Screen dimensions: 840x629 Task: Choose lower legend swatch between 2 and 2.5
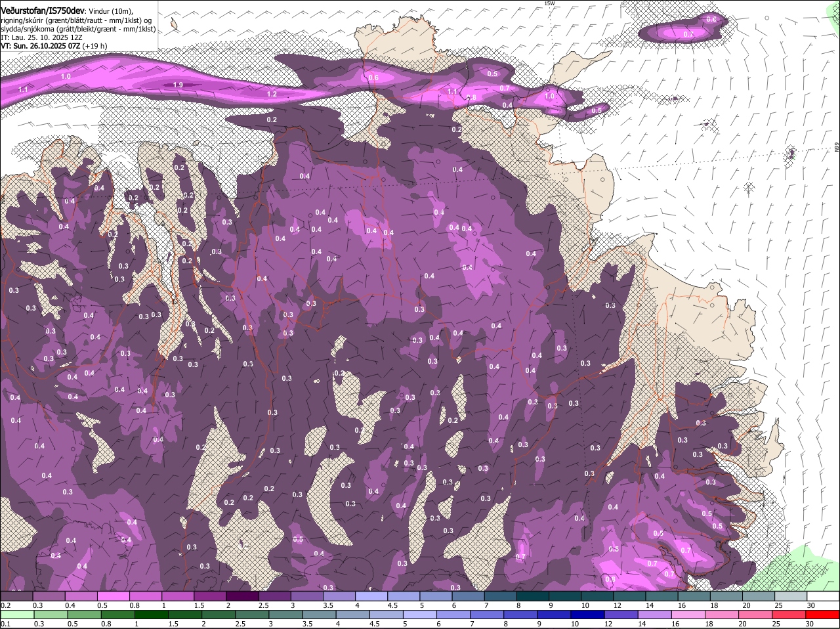[220, 615]
